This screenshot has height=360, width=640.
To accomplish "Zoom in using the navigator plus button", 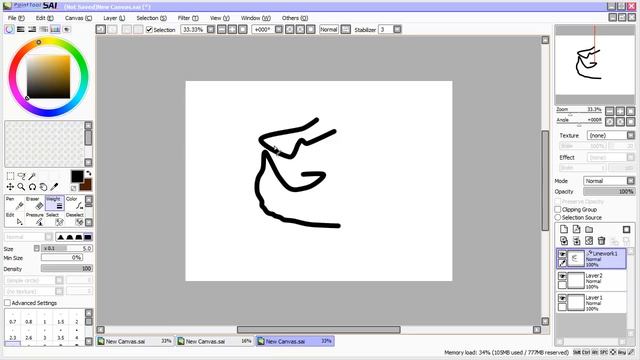I will coord(620,111).
